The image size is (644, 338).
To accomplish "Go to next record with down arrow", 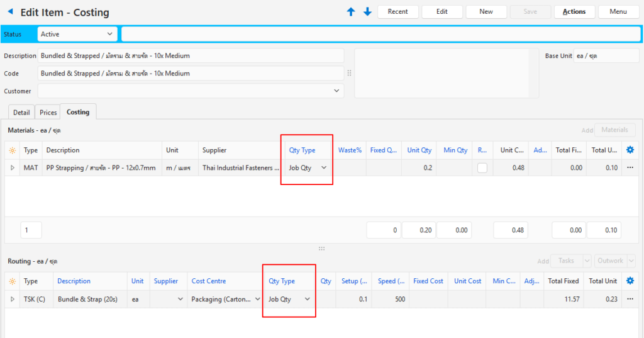I will [367, 12].
